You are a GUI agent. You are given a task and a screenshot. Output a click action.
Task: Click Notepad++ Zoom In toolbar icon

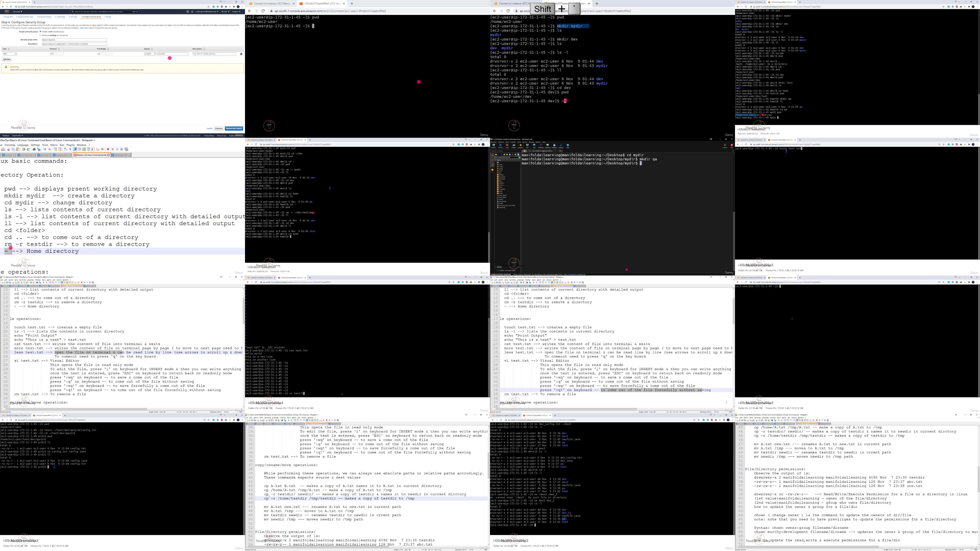pyautogui.click(x=44, y=149)
